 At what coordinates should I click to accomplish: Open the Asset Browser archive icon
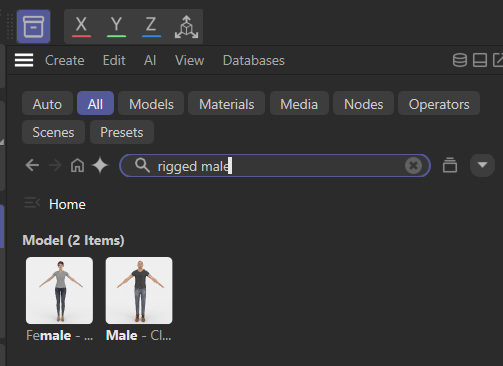point(33,26)
